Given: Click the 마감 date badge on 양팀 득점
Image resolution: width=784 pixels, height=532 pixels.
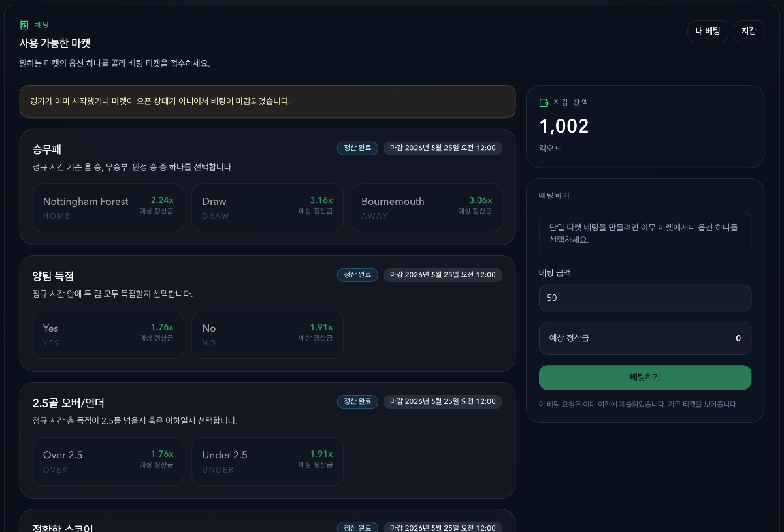Looking at the screenshot, I should pos(443,275).
